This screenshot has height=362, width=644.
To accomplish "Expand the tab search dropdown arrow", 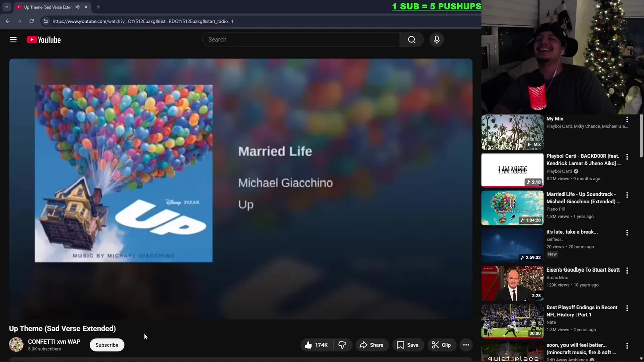I will (7, 7).
